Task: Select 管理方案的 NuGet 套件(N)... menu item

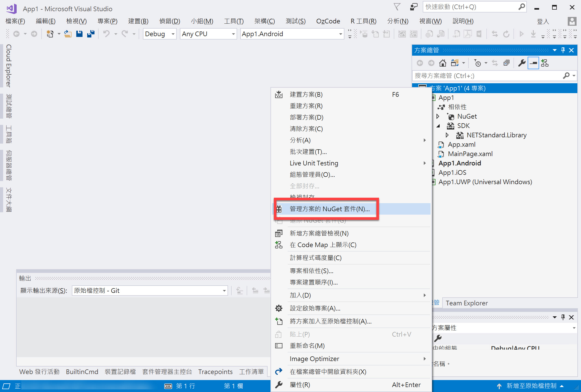Action: pyautogui.click(x=351, y=209)
